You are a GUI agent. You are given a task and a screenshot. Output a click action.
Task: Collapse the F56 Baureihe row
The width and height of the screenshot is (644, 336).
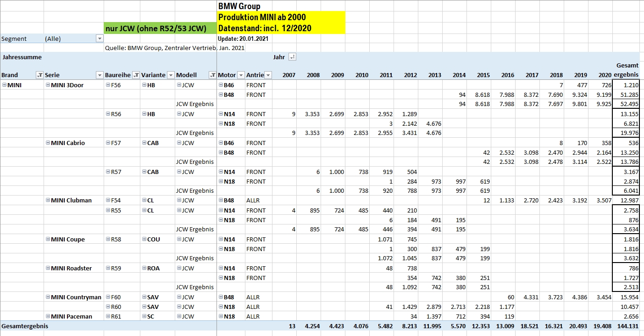(x=108, y=85)
